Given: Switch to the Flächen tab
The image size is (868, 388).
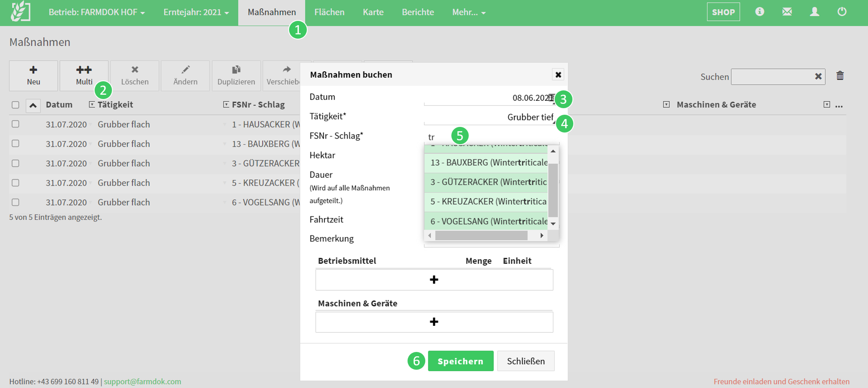Looking at the screenshot, I should pyautogui.click(x=329, y=12).
